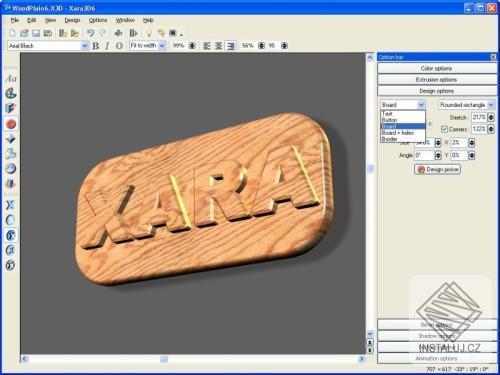500x375 pixels.
Task: Open the bevel options tool in sidebar
Action: coord(11,138)
